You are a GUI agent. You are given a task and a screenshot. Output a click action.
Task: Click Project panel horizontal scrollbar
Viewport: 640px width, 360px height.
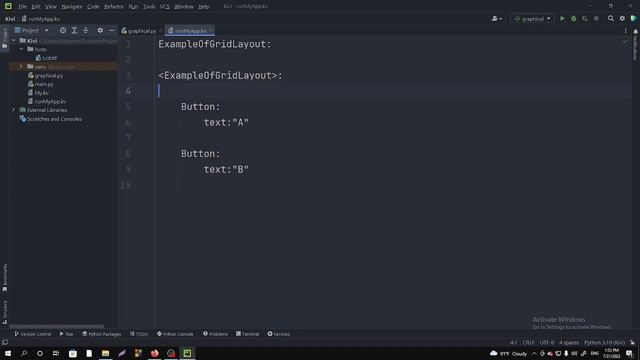56,327
